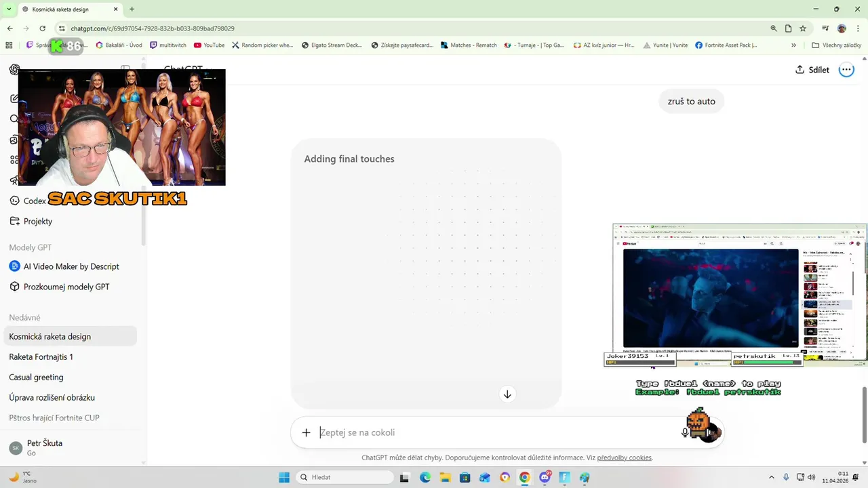Open AI Video Maker by Descript
The width and height of the screenshot is (868, 488).
click(71, 266)
